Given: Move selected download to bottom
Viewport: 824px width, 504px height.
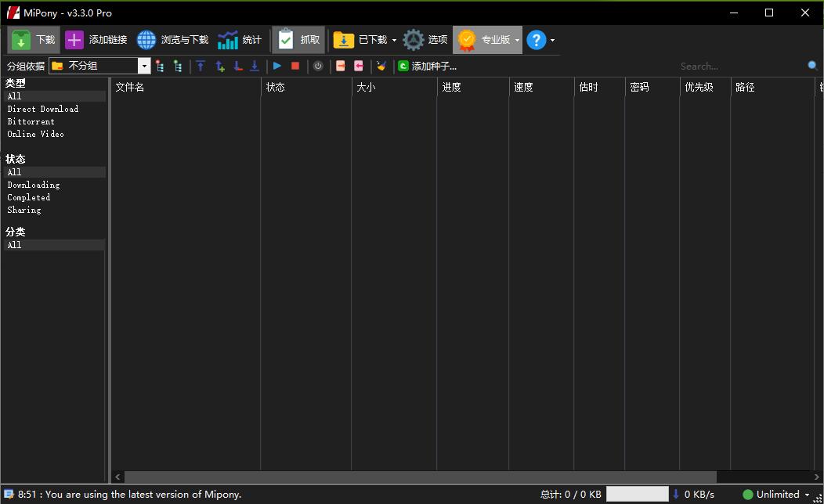Looking at the screenshot, I should click(x=255, y=67).
